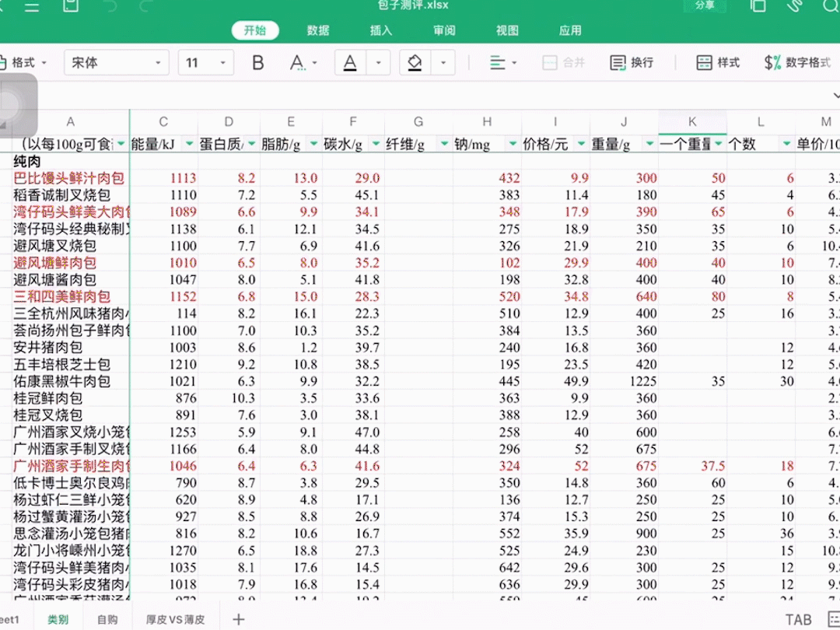Tap the floating assistive touch button
Image resolution: width=840 pixels, height=630 pixels.
(x=16, y=106)
